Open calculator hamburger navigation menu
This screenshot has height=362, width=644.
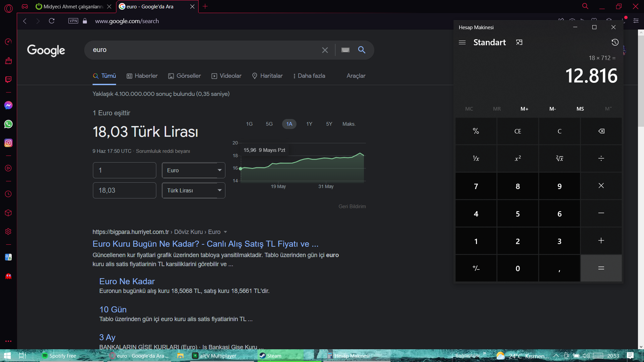click(x=462, y=42)
